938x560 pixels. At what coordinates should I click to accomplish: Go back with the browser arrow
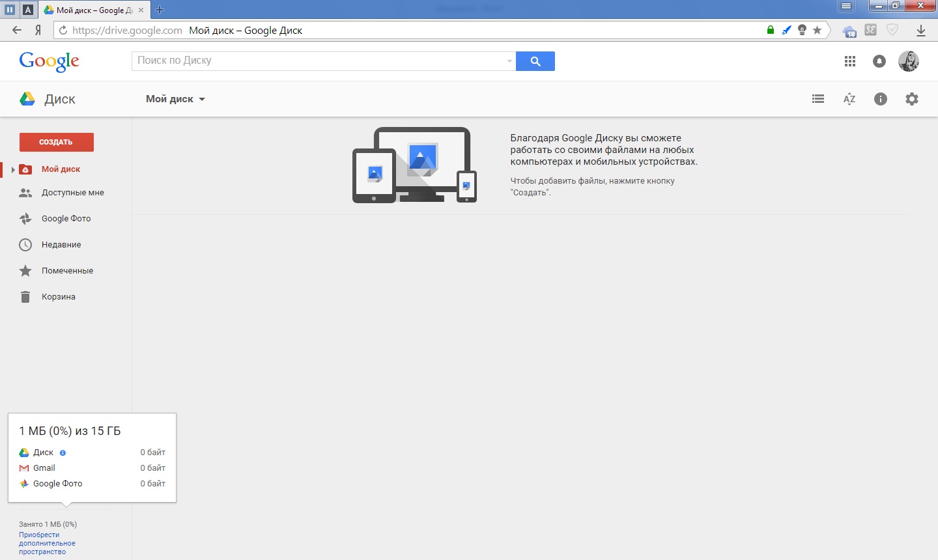pos(17,30)
